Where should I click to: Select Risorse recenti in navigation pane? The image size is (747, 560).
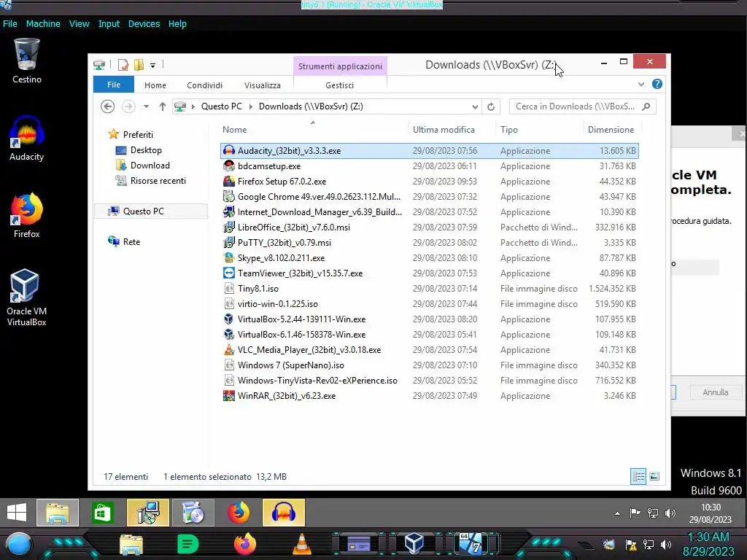coord(158,181)
